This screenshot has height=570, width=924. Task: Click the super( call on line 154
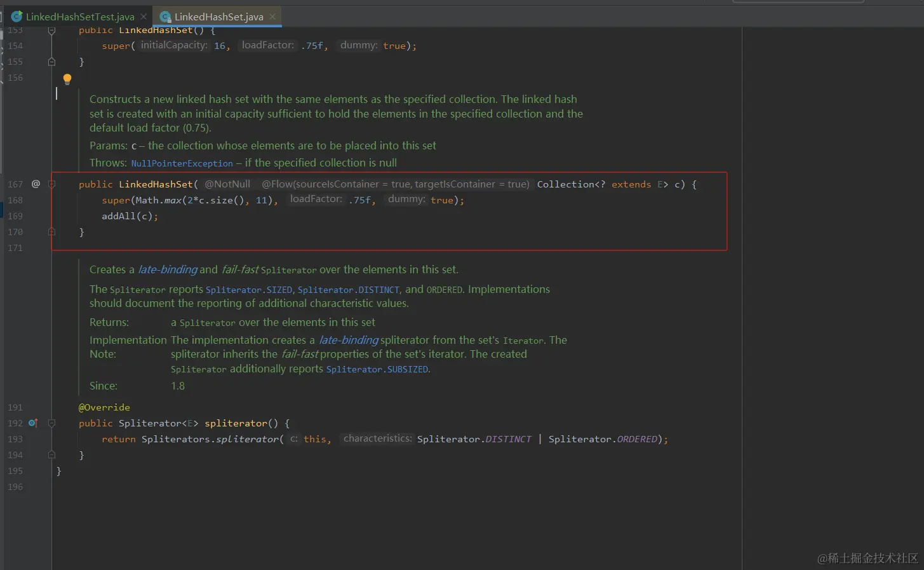pyautogui.click(x=118, y=46)
